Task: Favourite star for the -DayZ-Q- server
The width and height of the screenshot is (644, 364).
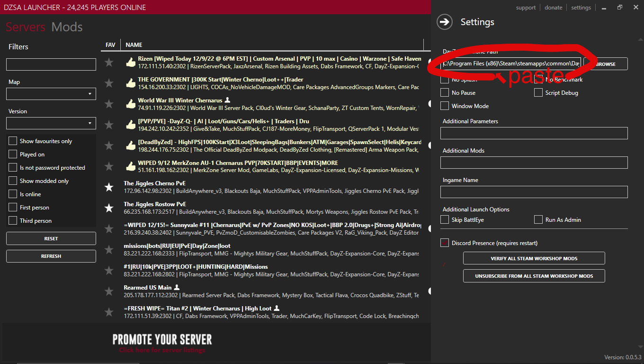Action: point(109,125)
